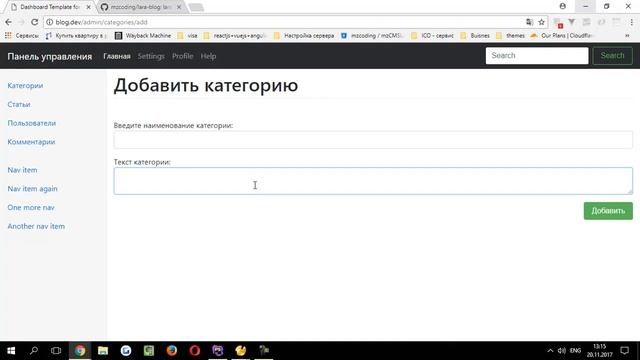Screen dimensions: 640x360
Task: Switch the ENG input language
Action: coord(576,351)
